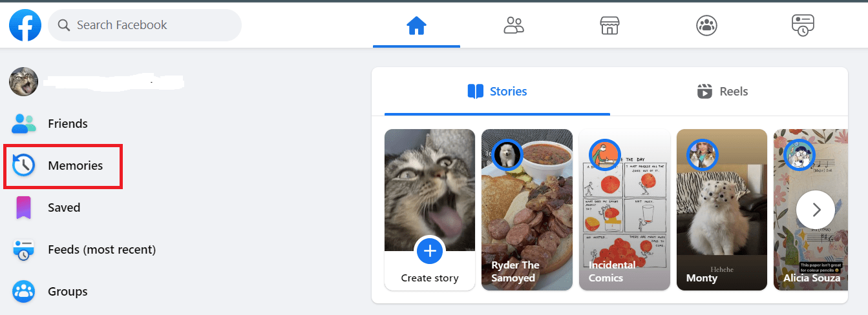Open the Groups sidebar link
This screenshot has height=315, width=868.
(x=68, y=292)
